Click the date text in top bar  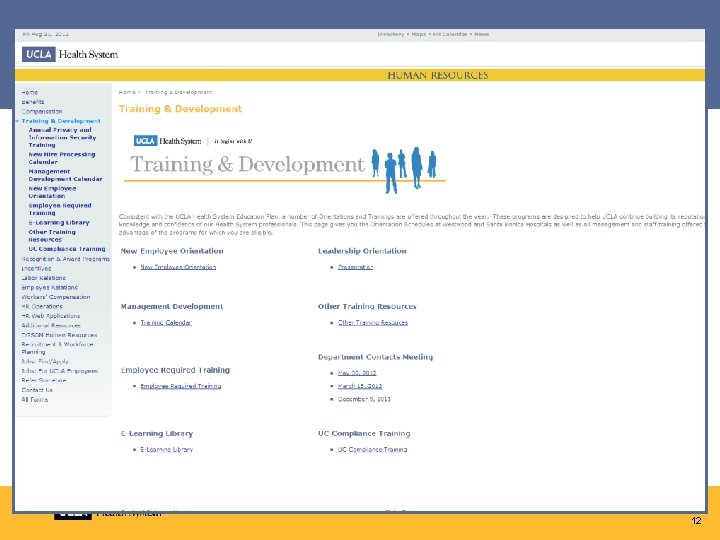pyautogui.click(x=46, y=34)
